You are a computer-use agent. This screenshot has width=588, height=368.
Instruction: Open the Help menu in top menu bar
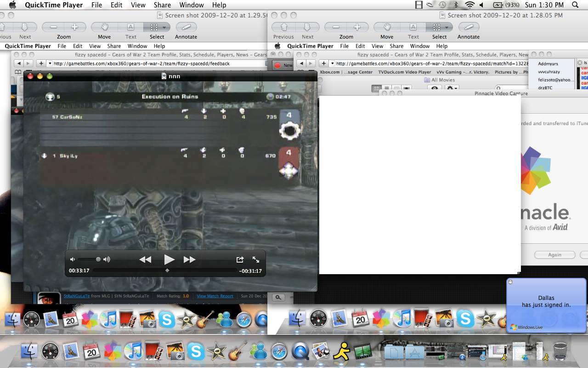point(219,5)
